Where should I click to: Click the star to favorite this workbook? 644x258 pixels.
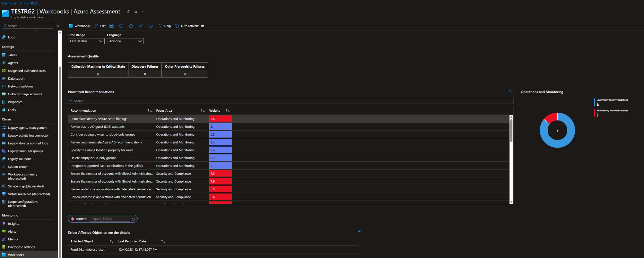(136, 12)
